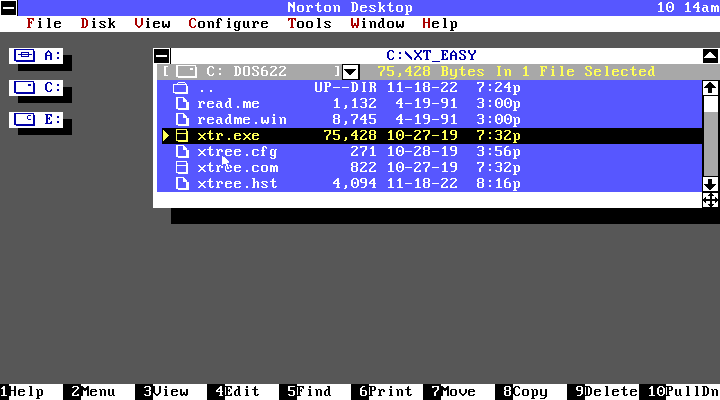Click the xtree.com program icon
Viewport: 720px width, 400px height.
pyautogui.click(x=182, y=168)
